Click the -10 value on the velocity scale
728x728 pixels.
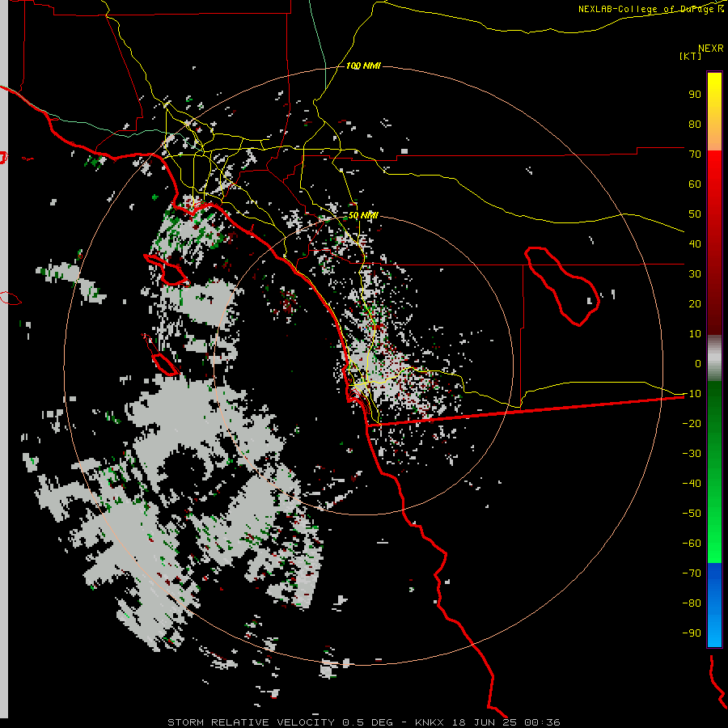(x=692, y=394)
